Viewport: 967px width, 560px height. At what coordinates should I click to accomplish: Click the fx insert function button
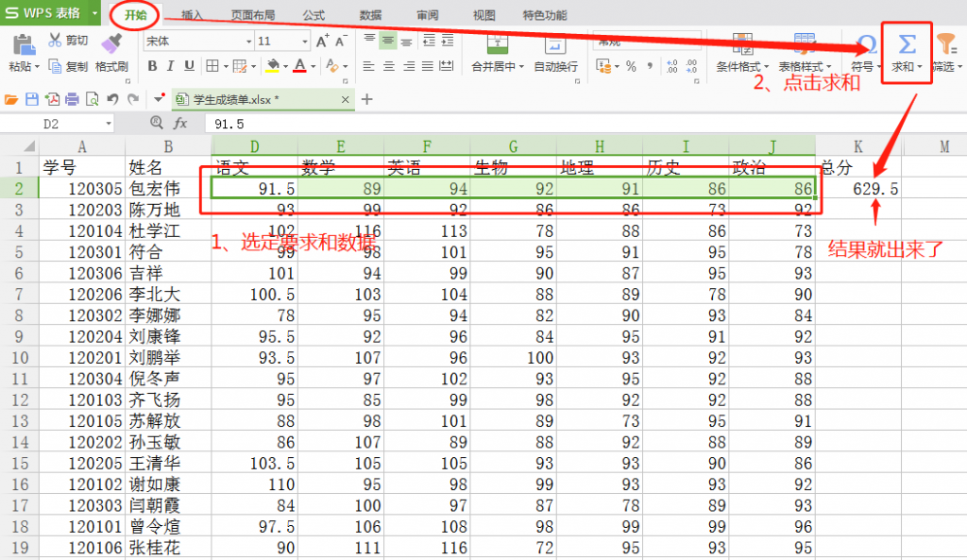click(180, 124)
